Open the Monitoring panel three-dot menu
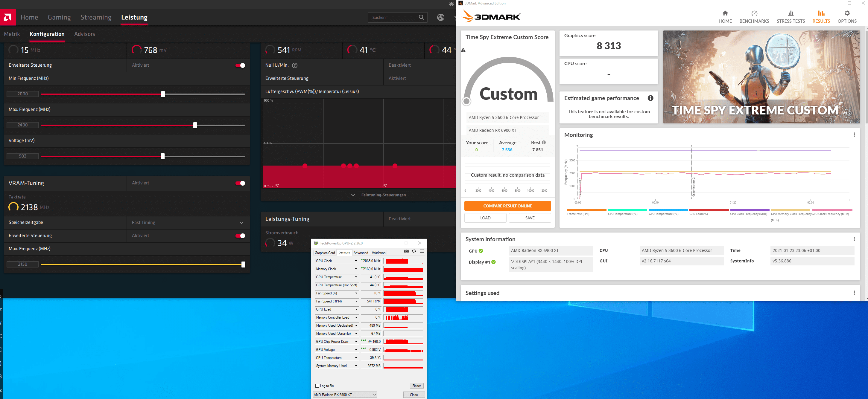This screenshot has width=868, height=399. point(854,135)
